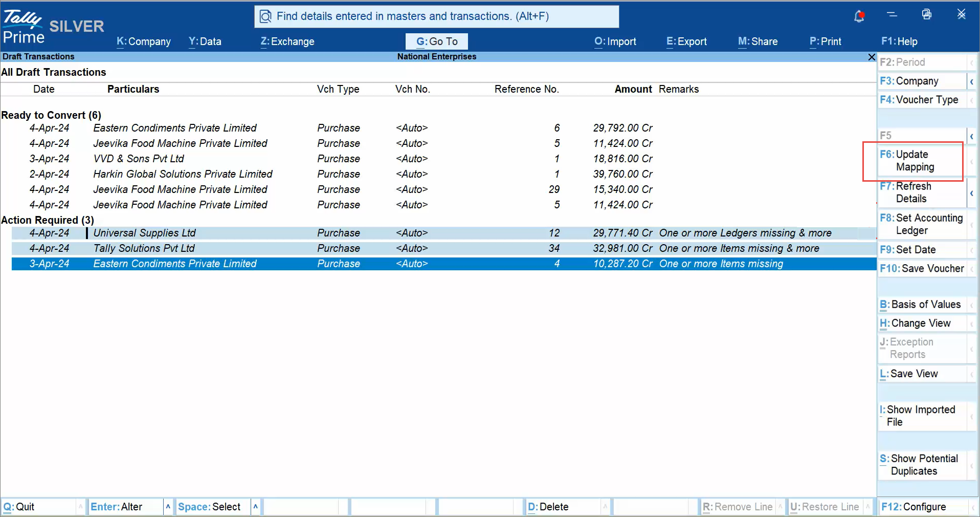The width and height of the screenshot is (980, 517).
Task: Select Jeevika Food Machine row reference 29
Action: [444, 189]
